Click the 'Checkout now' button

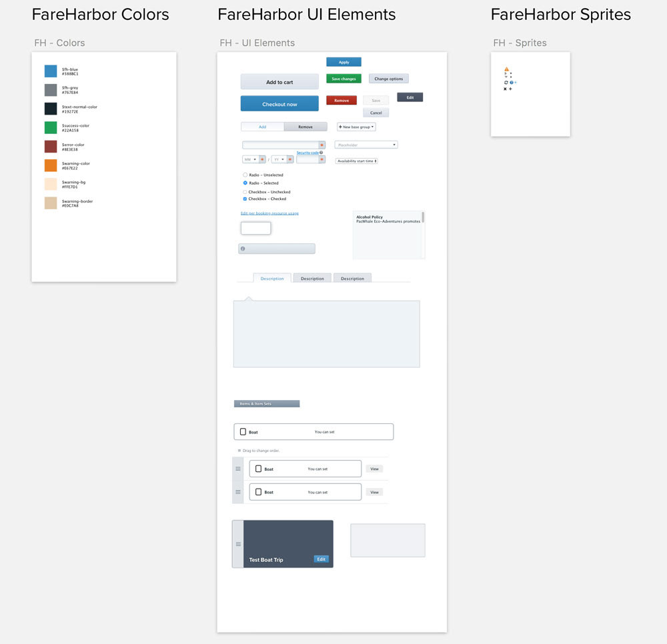[279, 104]
